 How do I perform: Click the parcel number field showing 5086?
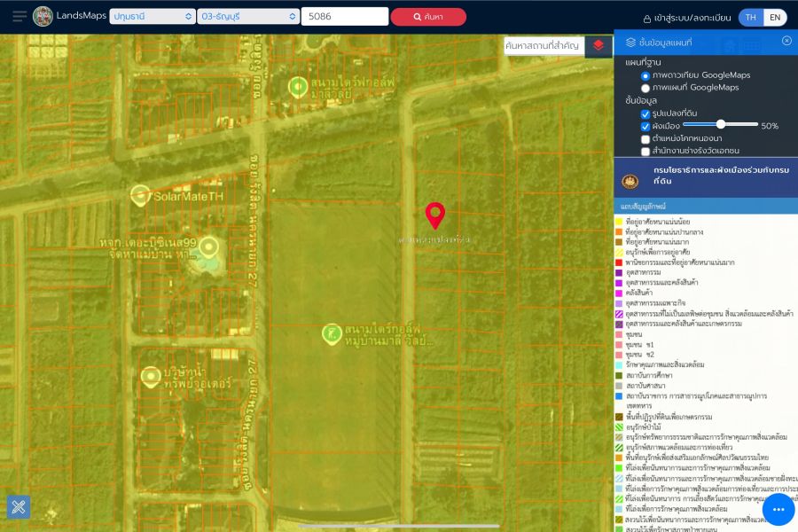coord(344,17)
